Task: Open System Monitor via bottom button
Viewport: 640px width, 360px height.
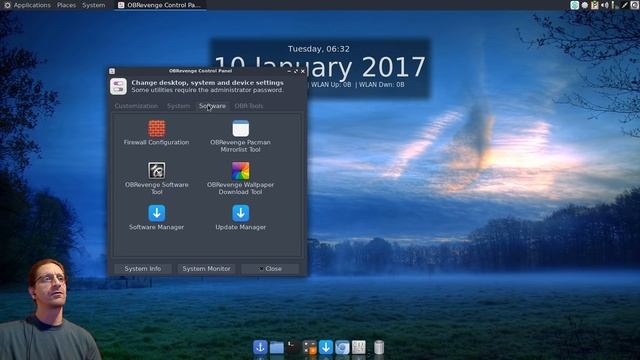Action: (207, 269)
